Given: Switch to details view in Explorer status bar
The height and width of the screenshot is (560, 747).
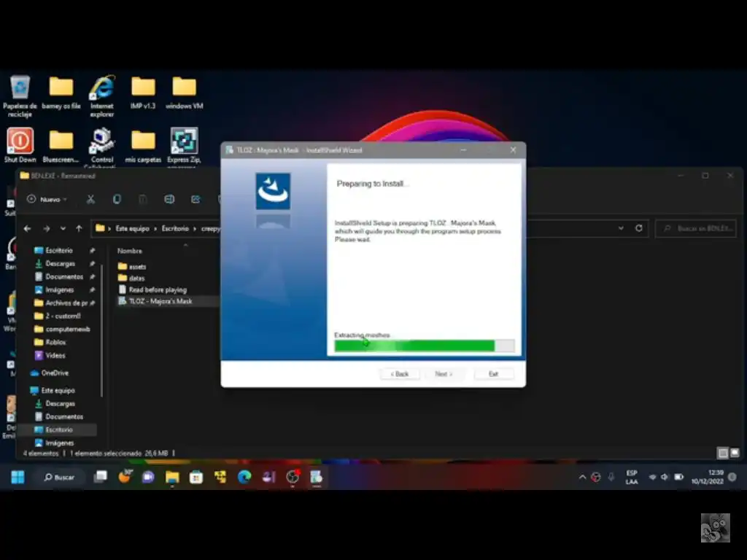Looking at the screenshot, I should 723,453.
